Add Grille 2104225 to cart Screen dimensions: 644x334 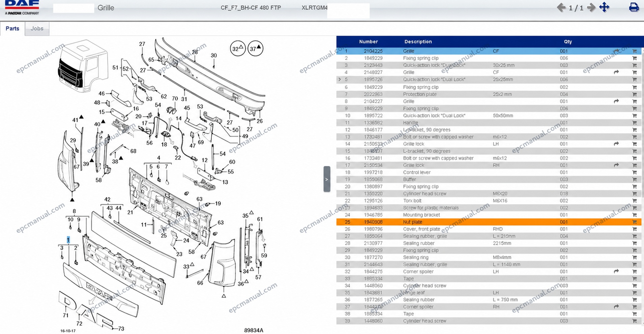(x=634, y=51)
